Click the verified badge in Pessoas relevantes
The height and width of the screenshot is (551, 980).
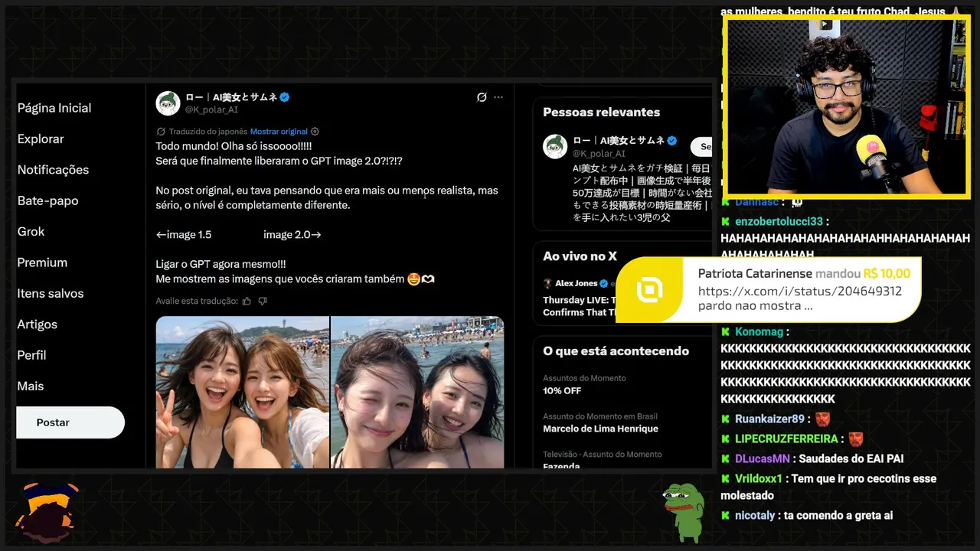click(x=672, y=140)
